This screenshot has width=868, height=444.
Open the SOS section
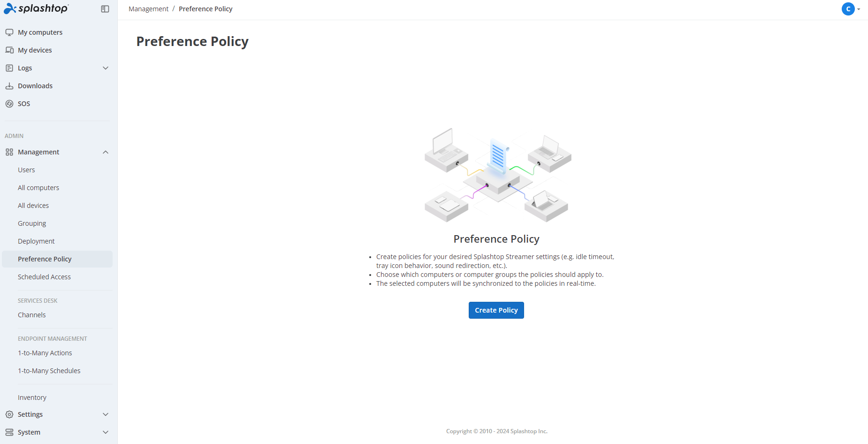pyautogui.click(x=24, y=104)
